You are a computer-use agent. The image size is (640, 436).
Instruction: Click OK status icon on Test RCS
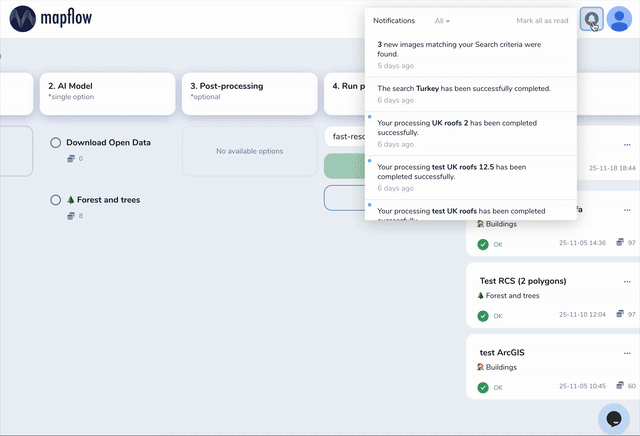pos(483,316)
